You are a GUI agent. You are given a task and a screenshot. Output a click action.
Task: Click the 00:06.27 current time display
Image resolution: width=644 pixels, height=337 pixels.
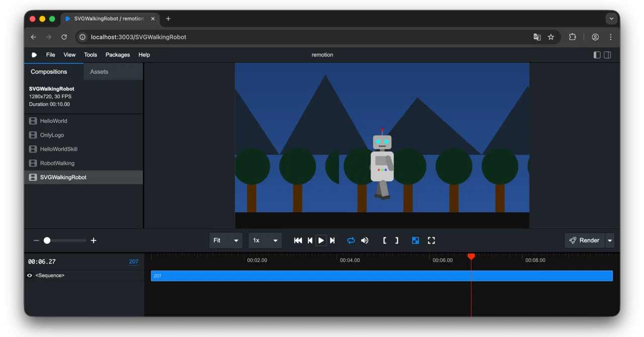click(42, 262)
